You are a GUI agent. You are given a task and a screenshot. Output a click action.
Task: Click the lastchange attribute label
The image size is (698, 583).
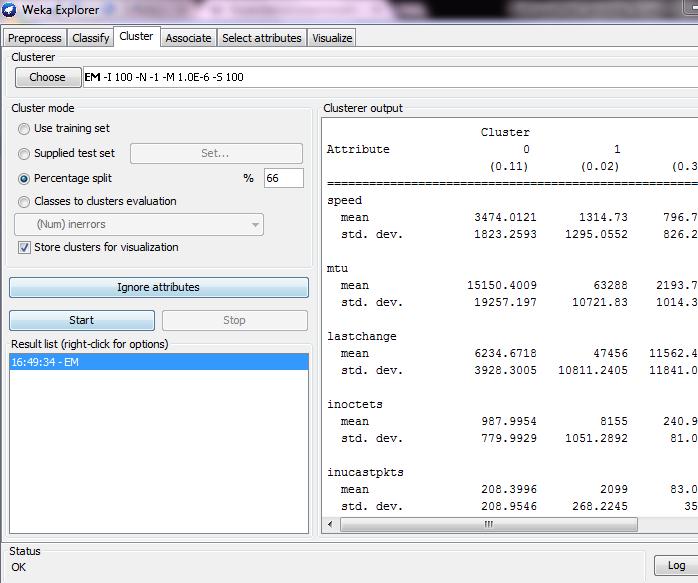point(362,336)
